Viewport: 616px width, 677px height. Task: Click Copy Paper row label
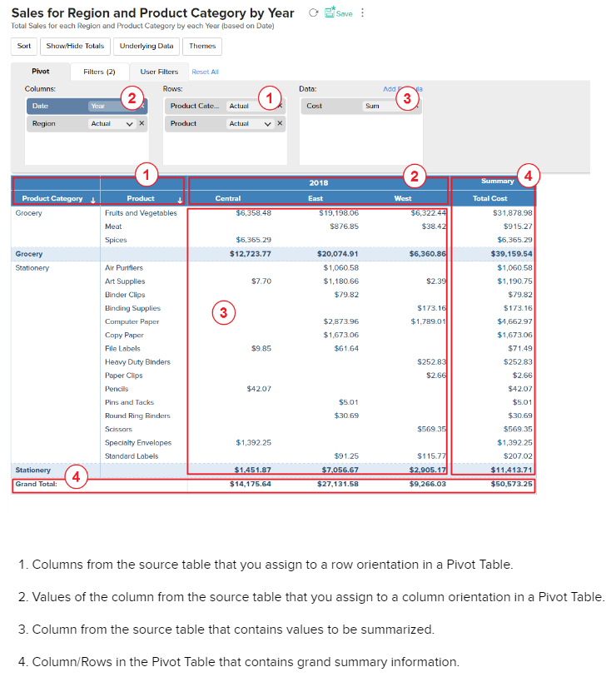(x=124, y=336)
